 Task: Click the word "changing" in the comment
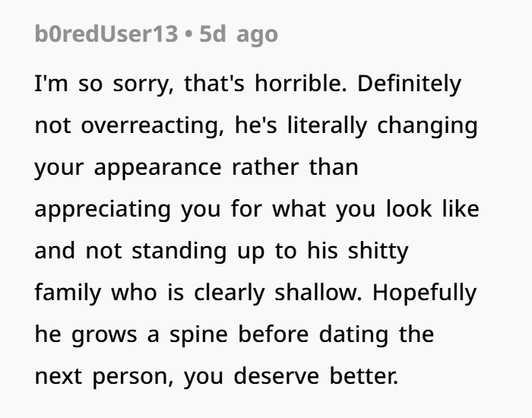(x=432, y=125)
